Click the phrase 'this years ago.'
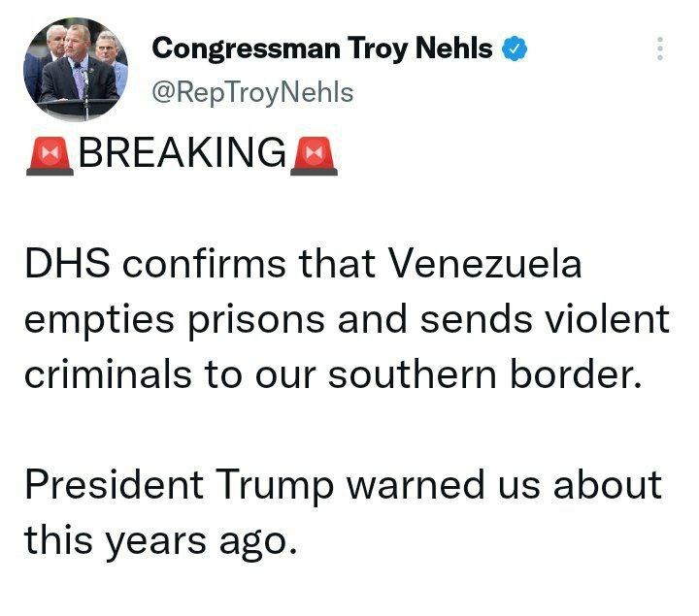 [x=160, y=541]
